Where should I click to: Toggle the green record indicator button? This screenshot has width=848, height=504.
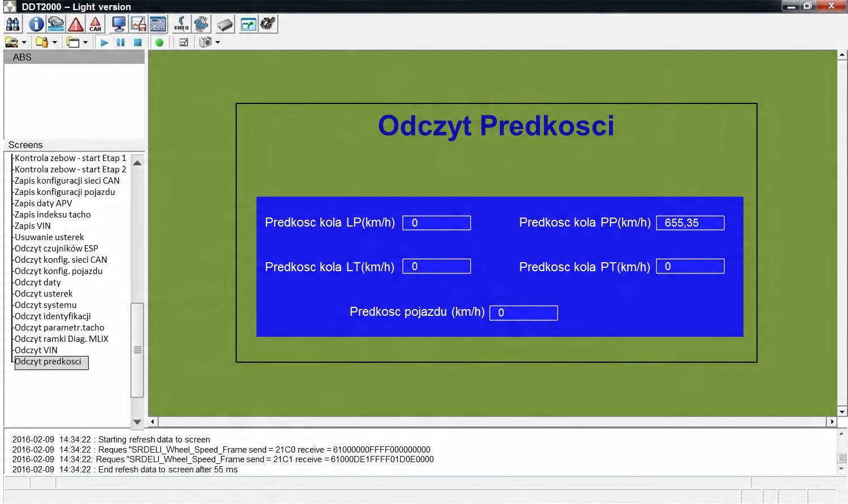click(x=159, y=42)
